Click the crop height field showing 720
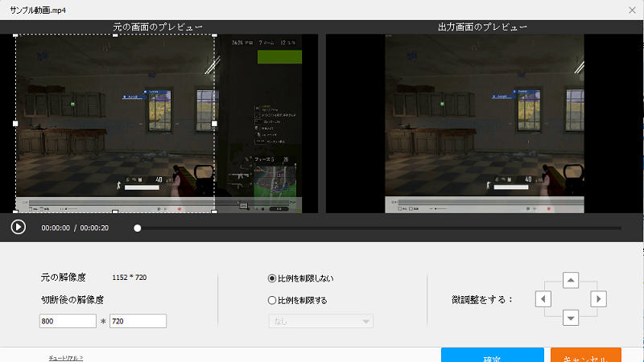This screenshot has height=362, width=644. pyautogui.click(x=138, y=321)
